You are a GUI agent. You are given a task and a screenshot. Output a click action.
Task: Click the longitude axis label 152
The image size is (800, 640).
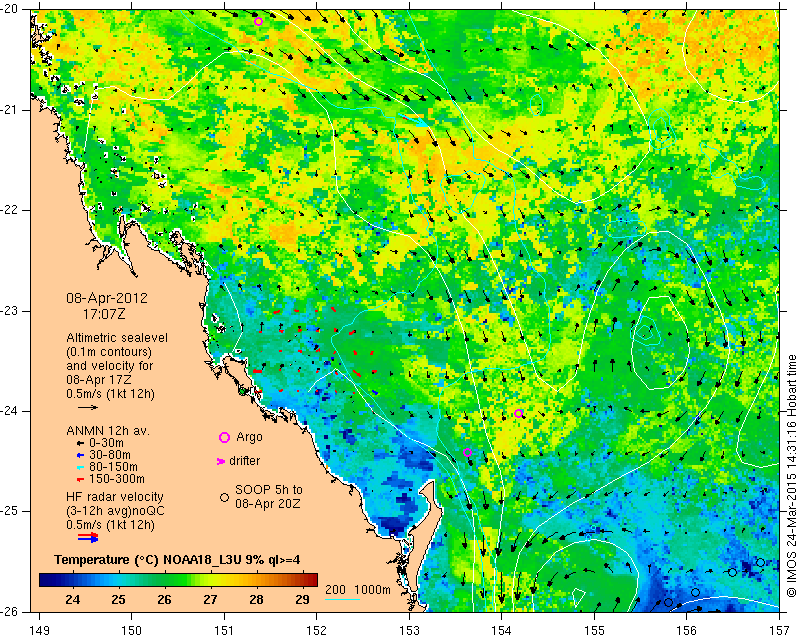316,630
